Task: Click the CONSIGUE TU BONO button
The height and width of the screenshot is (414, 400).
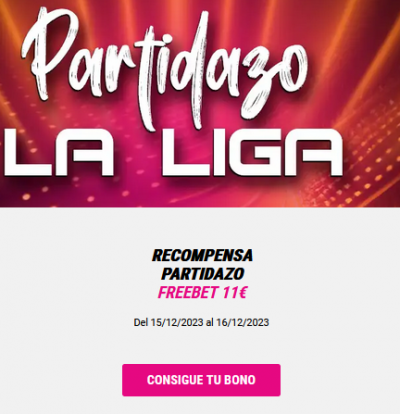Action: (x=201, y=380)
